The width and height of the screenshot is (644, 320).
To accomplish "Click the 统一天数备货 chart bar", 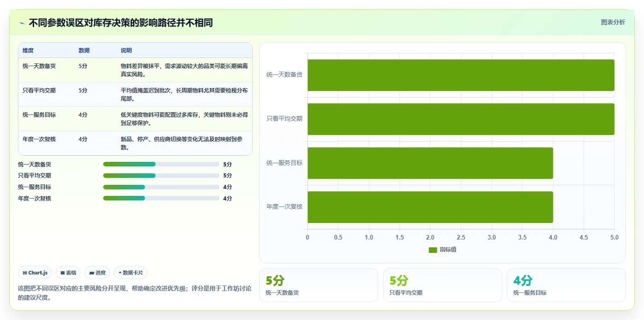I will coord(461,75).
